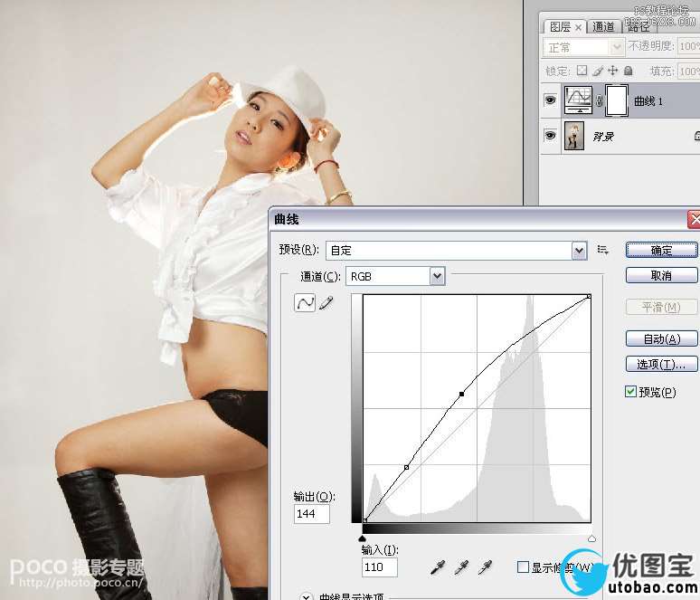Switch to the 通道 channels tab

tap(603, 27)
